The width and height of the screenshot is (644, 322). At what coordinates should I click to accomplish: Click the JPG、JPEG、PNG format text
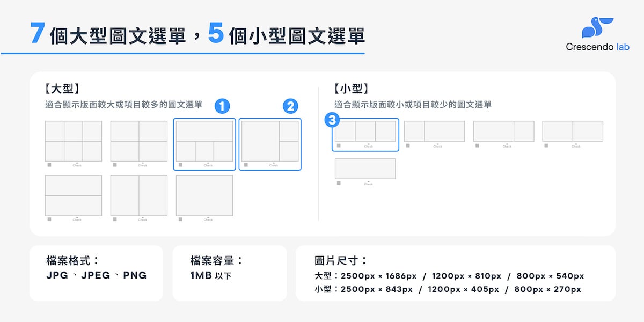(x=97, y=275)
